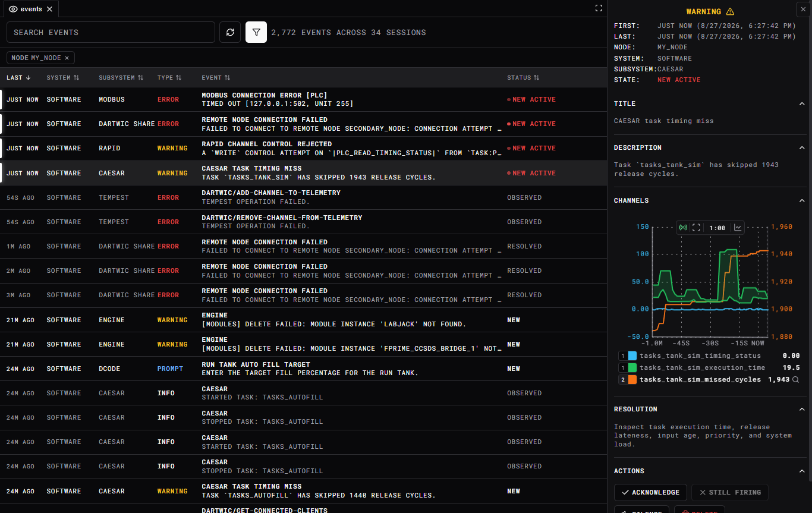Collapse the ACTIONS section chevron
Viewport: 812px width, 513px height.
tap(802, 471)
